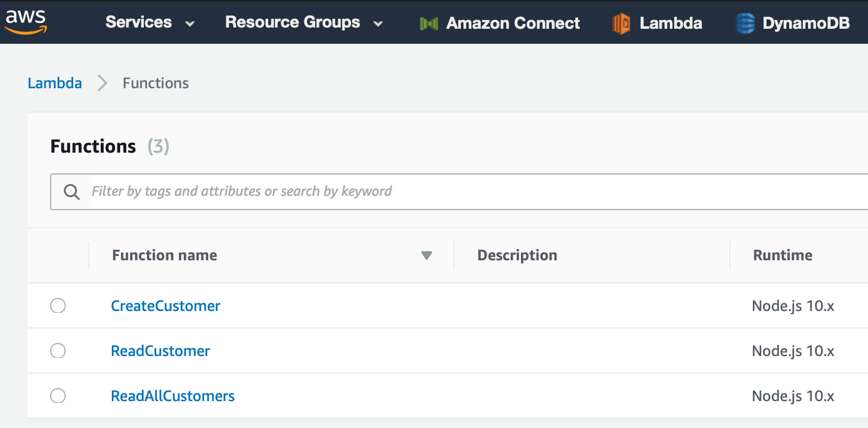Click Node.js 10.x in CreateCustomer row
This screenshot has height=428, width=868.
(793, 306)
